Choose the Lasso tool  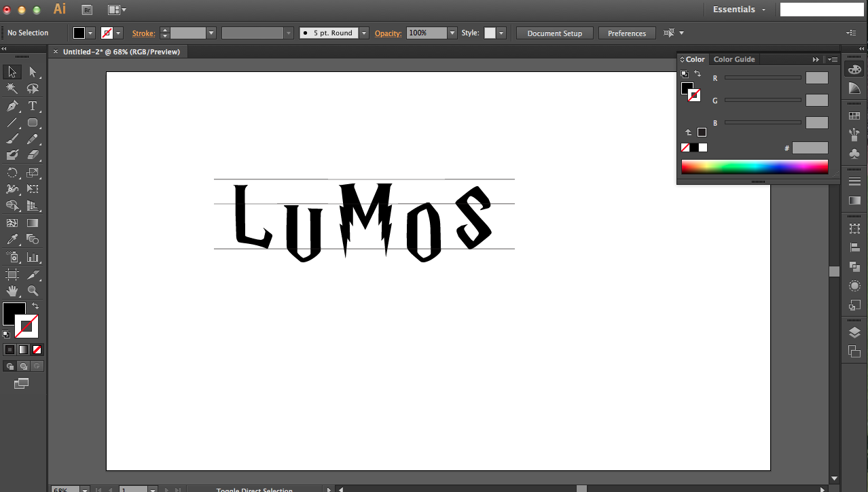point(33,89)
